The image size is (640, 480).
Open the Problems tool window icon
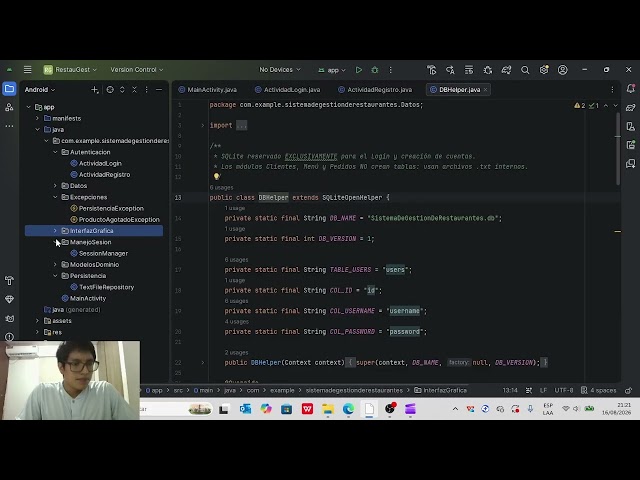(9, 337)
